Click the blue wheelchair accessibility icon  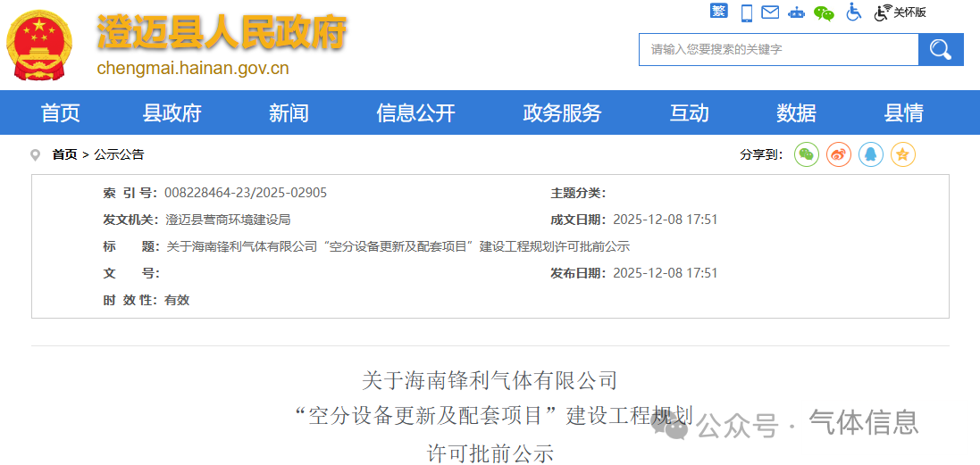click(853, 12)
